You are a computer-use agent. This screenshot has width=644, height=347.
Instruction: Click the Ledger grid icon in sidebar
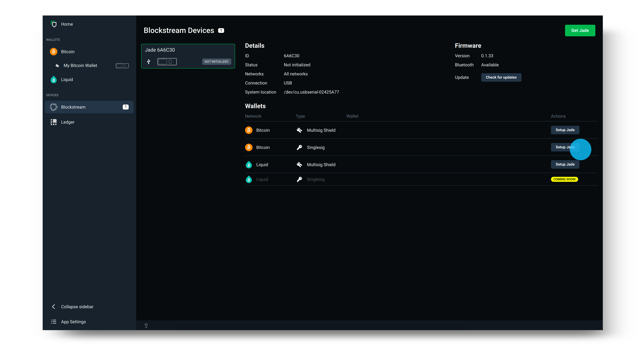pyautogui.click(x=53, y=122)
